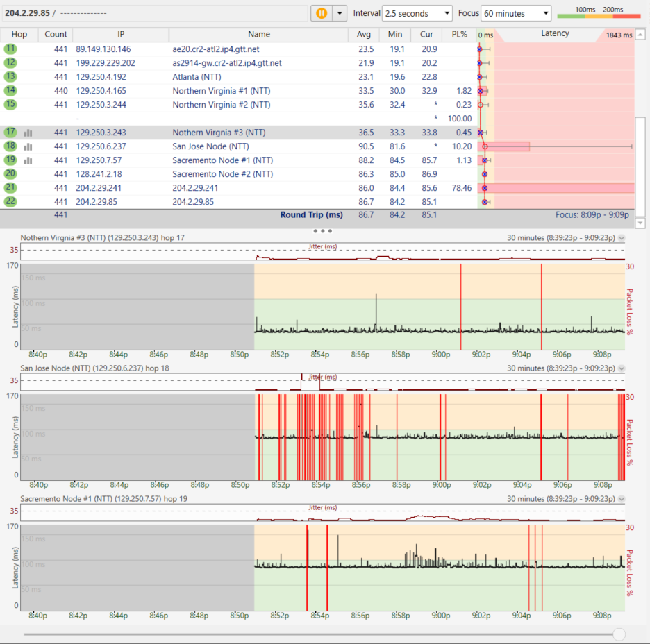
Task: Click the three-dot splitter handle between panes
Action: (x=322, y=231)
